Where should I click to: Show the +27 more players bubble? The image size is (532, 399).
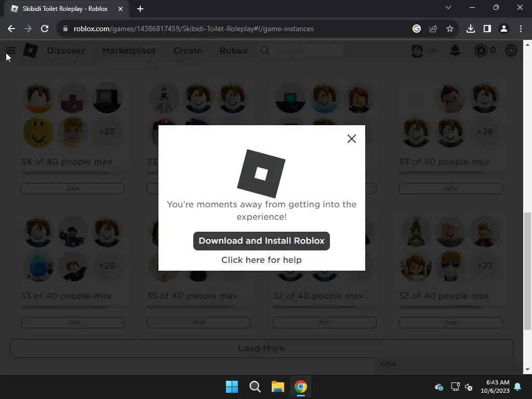click(x=485, y=265)
